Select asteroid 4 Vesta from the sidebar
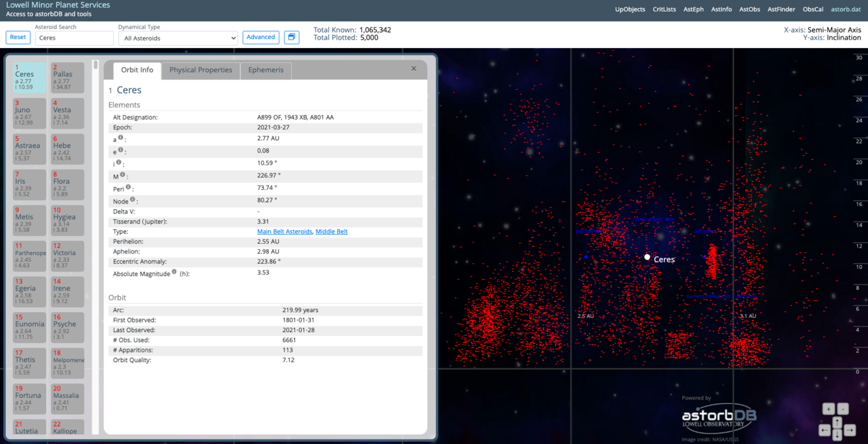 pyautogui.click(x=67, y=113)
